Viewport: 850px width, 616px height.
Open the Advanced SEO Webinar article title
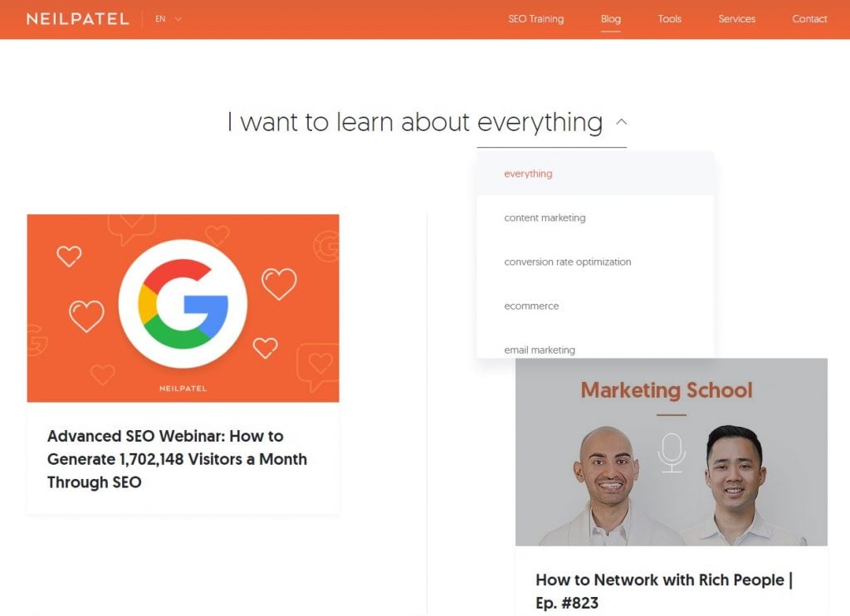[177, 459]
